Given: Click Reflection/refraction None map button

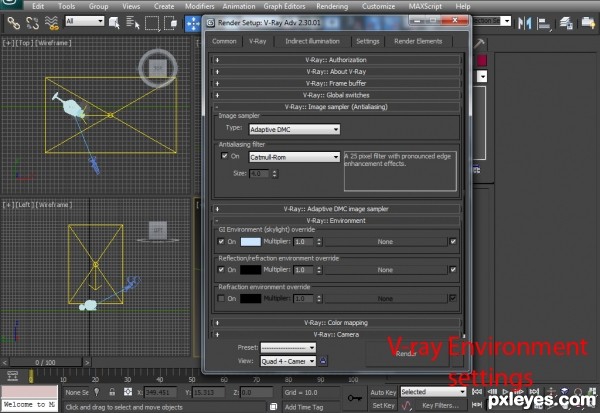Looking at the screenshot, I should pos(385,270).
